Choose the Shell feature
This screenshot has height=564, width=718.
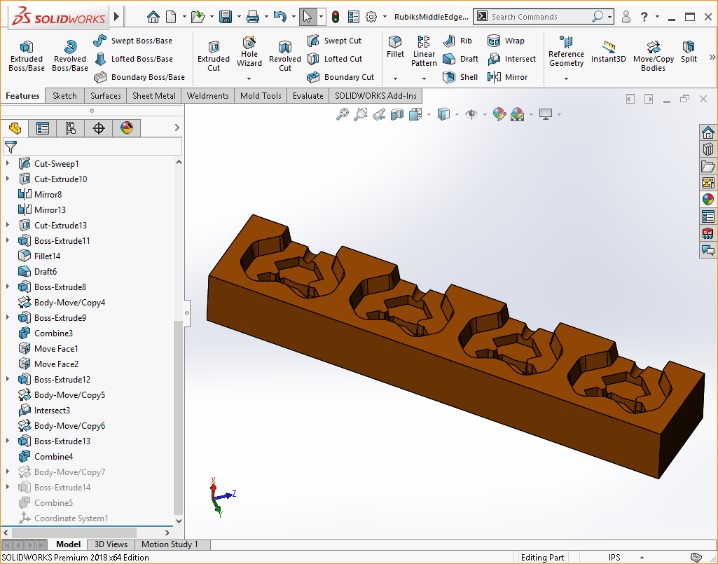pos(461,77)
